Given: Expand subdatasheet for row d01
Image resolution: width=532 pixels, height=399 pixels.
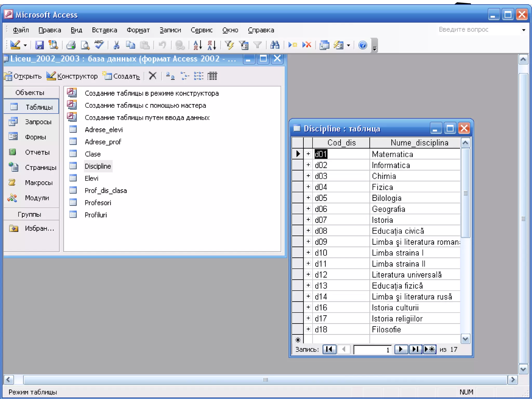Looking at the screenshot, I should coord(308,154).
